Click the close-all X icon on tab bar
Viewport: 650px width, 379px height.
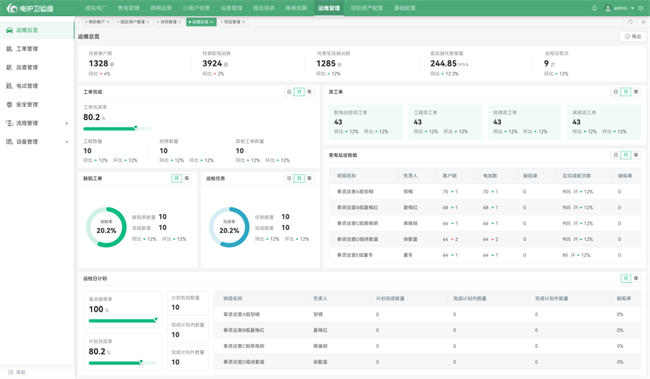(x=643, y=22)
